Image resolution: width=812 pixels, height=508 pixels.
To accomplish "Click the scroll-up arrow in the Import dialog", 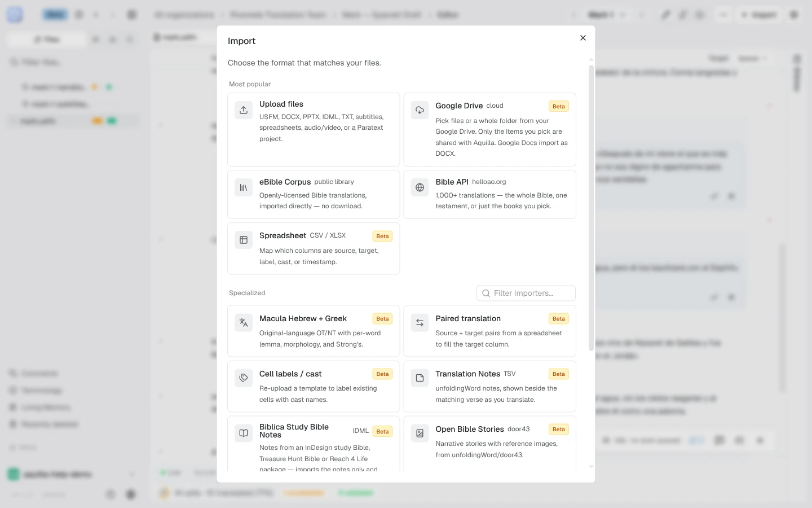I will (591, 59).
